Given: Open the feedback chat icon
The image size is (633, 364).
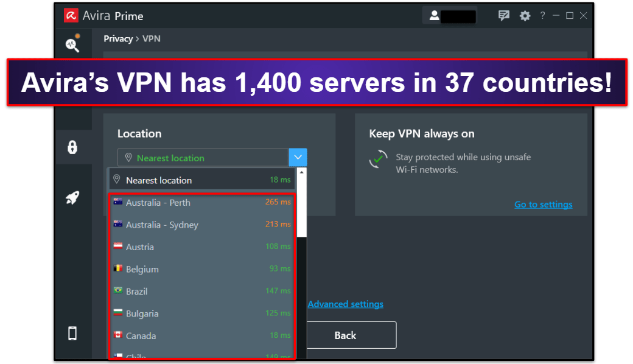Looking at the screenshot, I should click(x=503, y=16).
